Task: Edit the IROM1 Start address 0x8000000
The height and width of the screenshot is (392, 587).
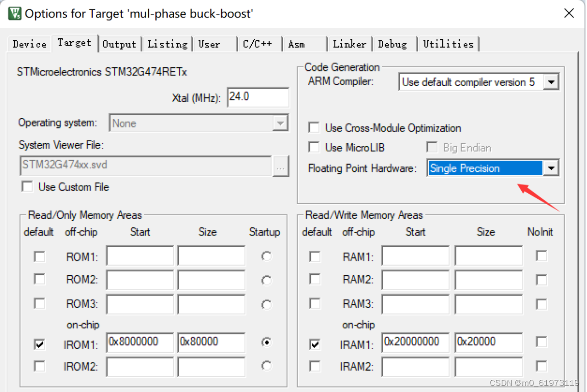Action: tap(140, 342)
